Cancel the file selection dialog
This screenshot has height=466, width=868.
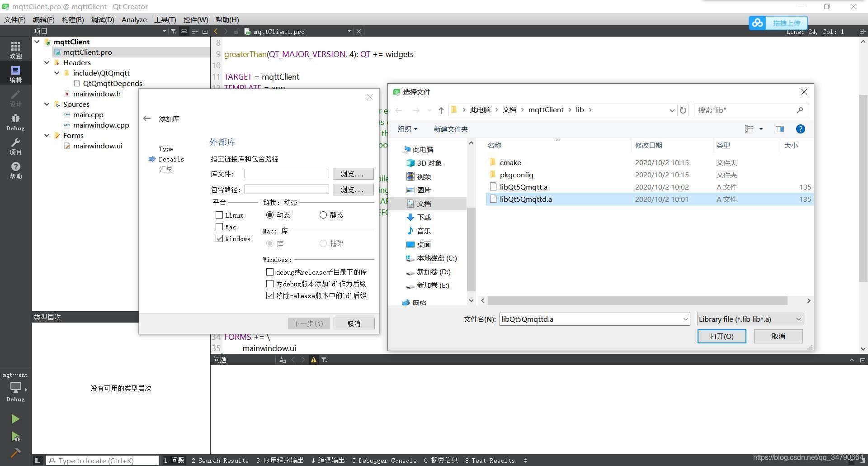pyautogui.click(x=778, y=336)
